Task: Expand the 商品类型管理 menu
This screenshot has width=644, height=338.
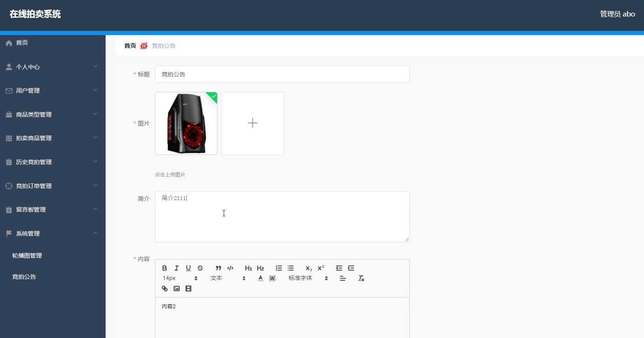Action: 53,114
